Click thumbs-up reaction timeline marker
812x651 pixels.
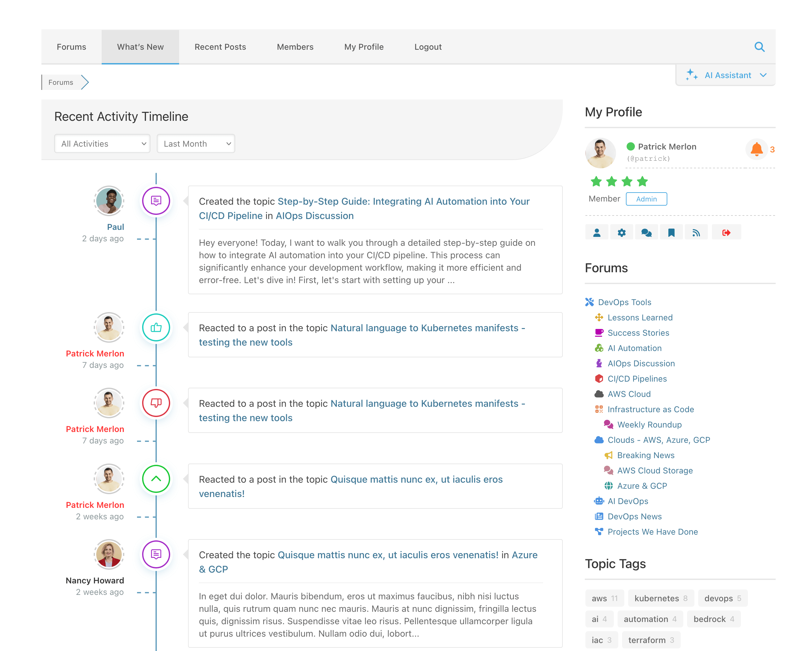pos(156,327)
